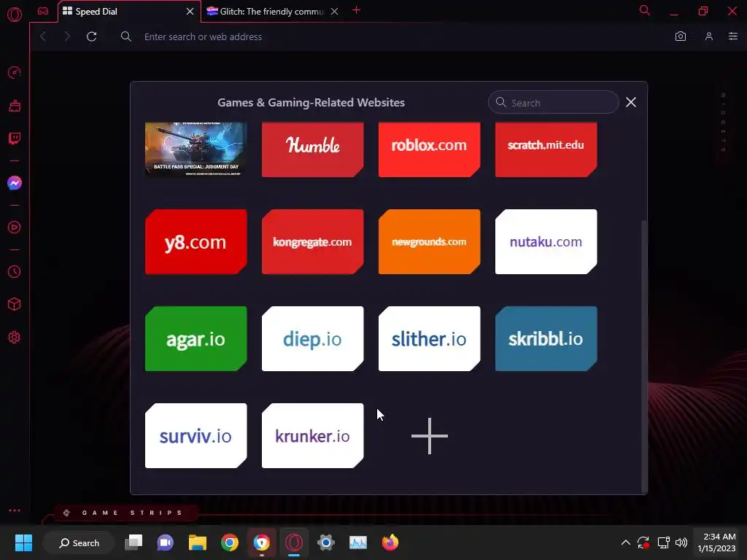747x560 pixels.
Task: Open taskbar Search box
Action: click(79, 542)
